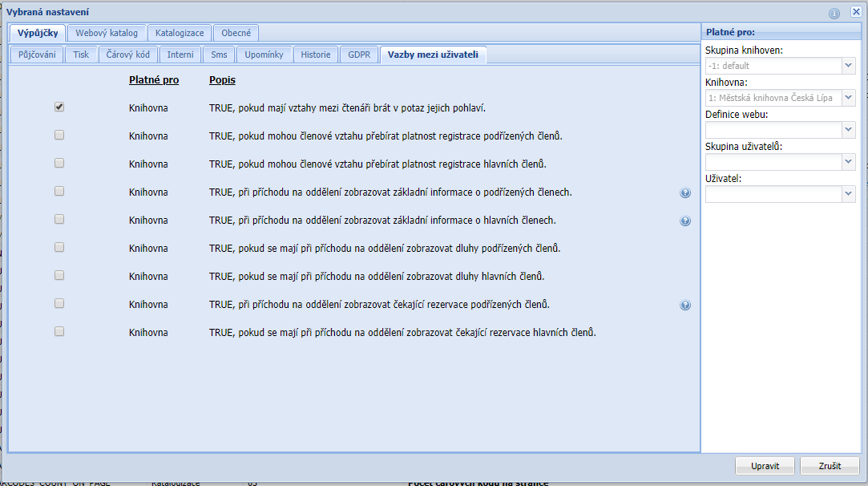Click help icon for čekající rezervace podřízených row
This screenshot has height=486, width=868.
click(x=685, y=305)
